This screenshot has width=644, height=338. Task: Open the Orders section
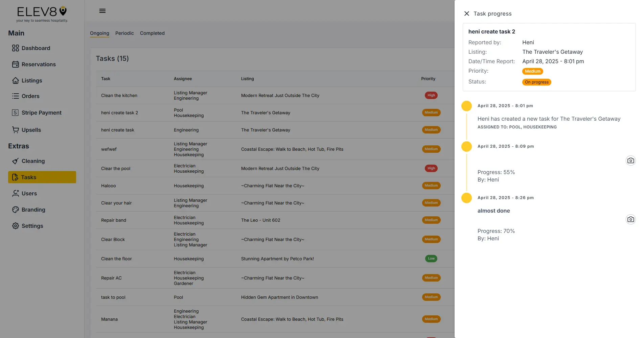point(30,96)
